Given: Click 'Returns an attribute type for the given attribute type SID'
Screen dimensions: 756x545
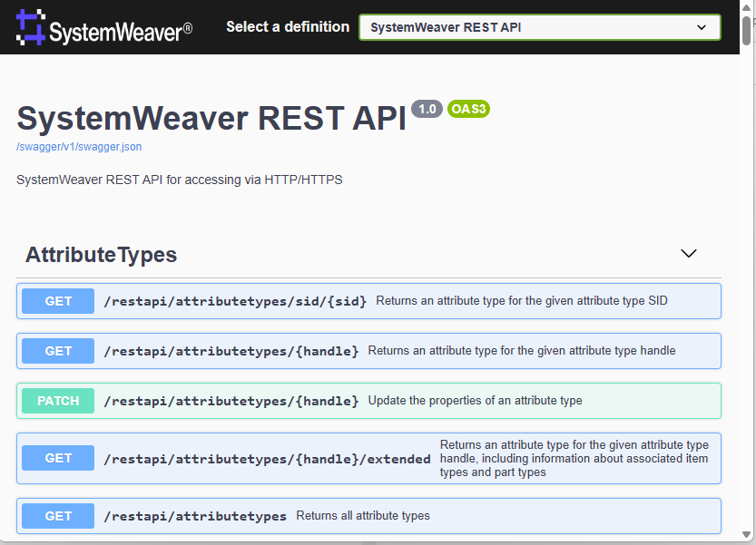Looking at the screenshot, I should coord(522,301).
